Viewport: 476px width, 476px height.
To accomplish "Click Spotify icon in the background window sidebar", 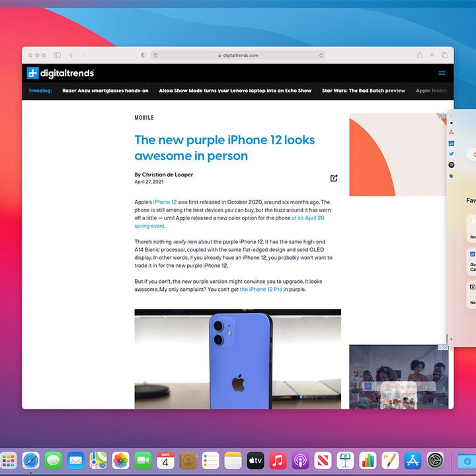I will point(452,165).
